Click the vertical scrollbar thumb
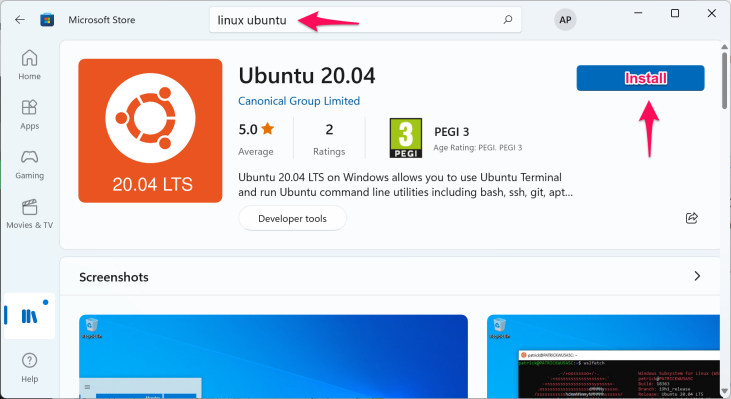The height and width of the screenshot is (399, 731). [724, 80]
